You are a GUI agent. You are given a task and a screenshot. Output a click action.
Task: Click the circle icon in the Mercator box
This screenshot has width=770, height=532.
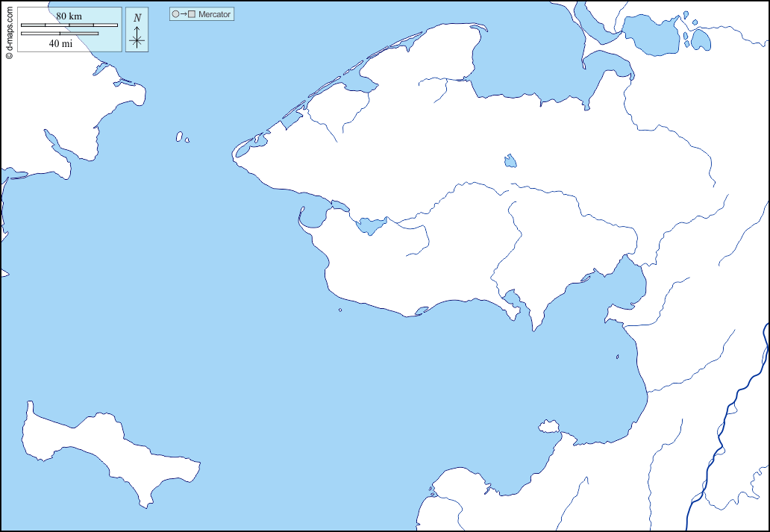click(176, 14)
